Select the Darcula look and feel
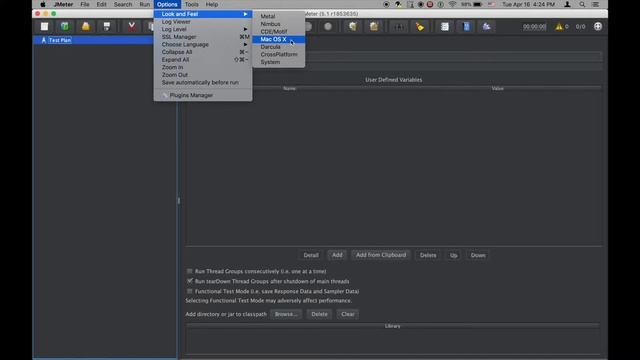The height and width of the screenshot is (360, 640). [x=278, y=47]
